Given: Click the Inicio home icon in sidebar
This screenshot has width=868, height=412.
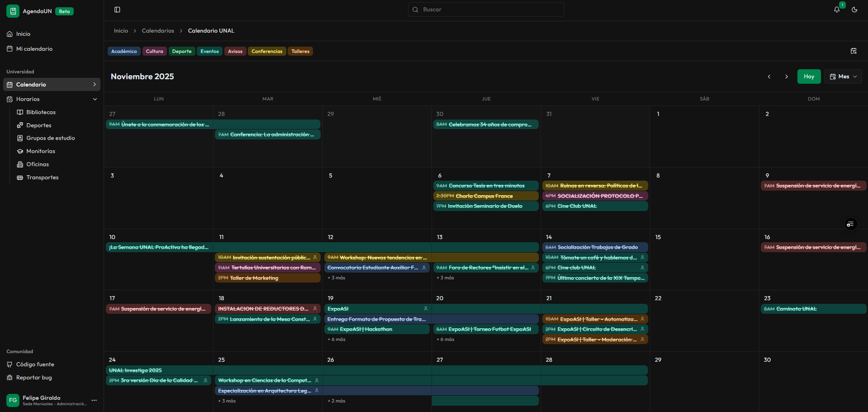Looking at the screenshot, I should tap(9, 34).
